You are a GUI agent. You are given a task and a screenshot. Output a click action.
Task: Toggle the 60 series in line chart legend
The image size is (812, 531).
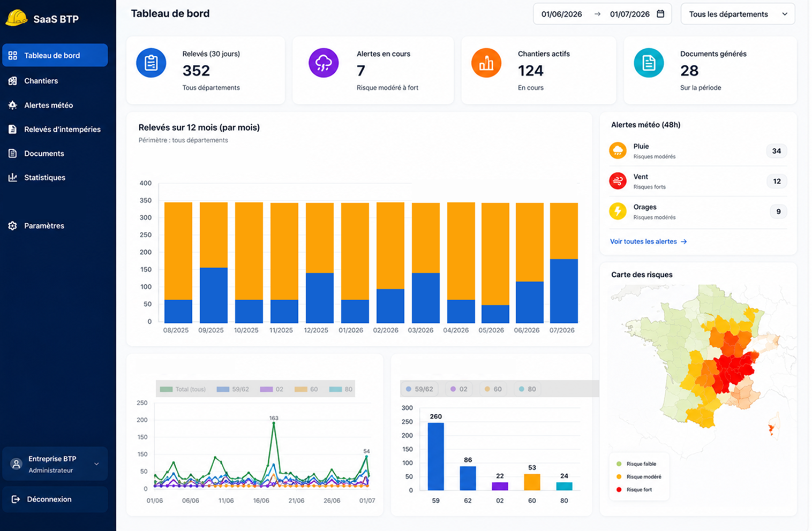tap(306, 389)
